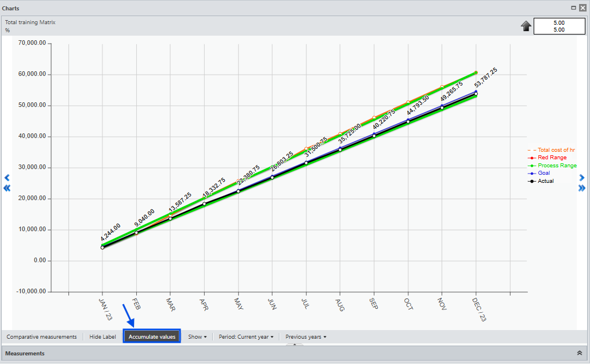Select the Accumulate values option

[152, 337]
